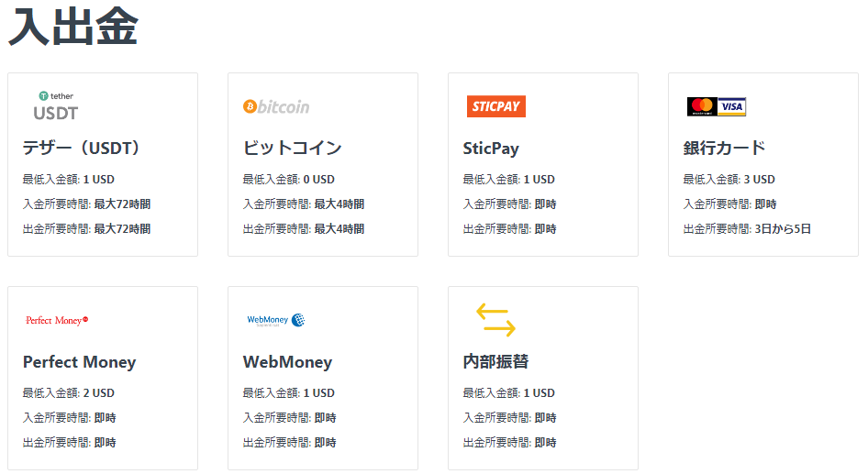Choose the SticPay heading text

[491, 149]
